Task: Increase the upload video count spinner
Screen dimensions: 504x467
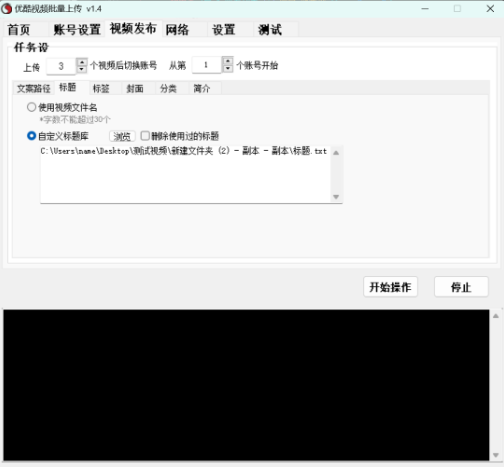Action: click(x=82, y=62)
